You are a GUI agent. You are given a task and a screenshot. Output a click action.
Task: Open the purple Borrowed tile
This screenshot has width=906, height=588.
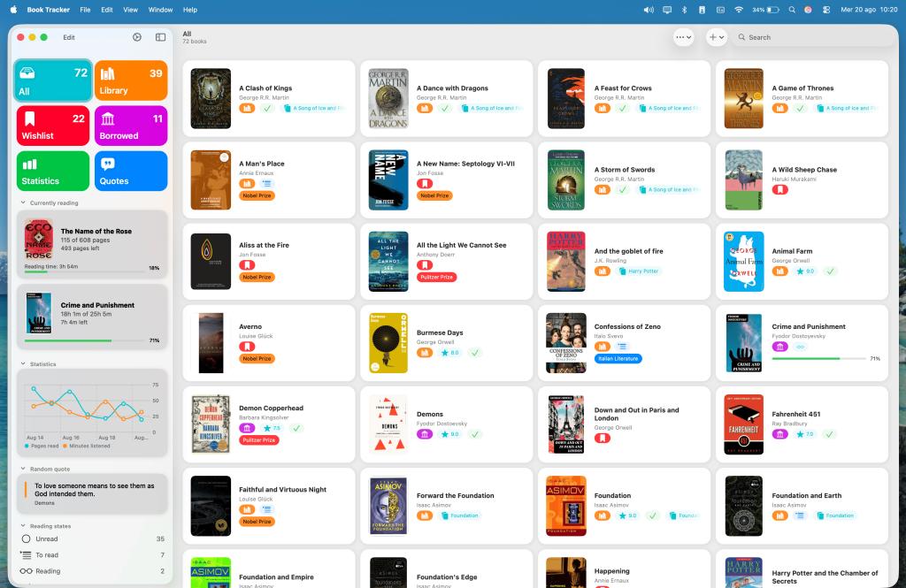pos(131,126)
